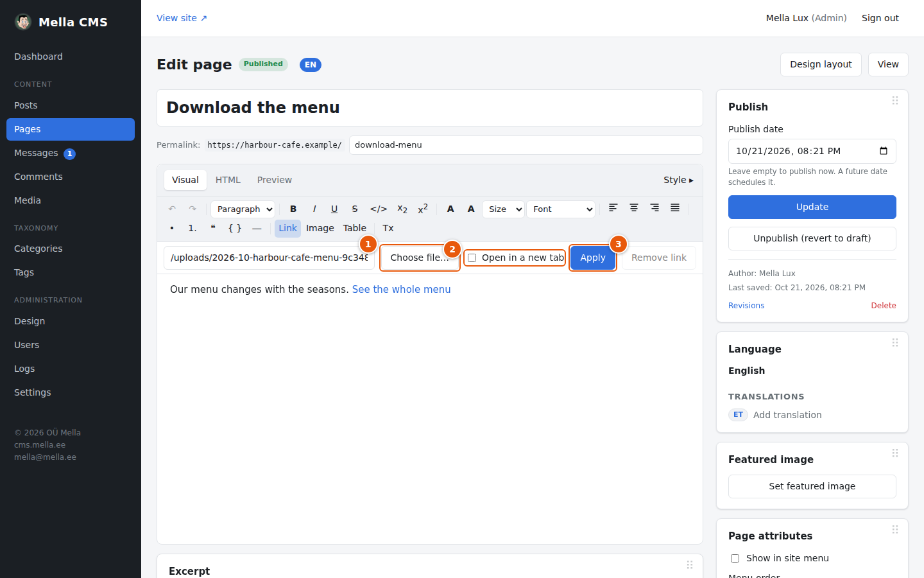924x578 pixels.
Task: Redo the last edit
Action: 193,209
